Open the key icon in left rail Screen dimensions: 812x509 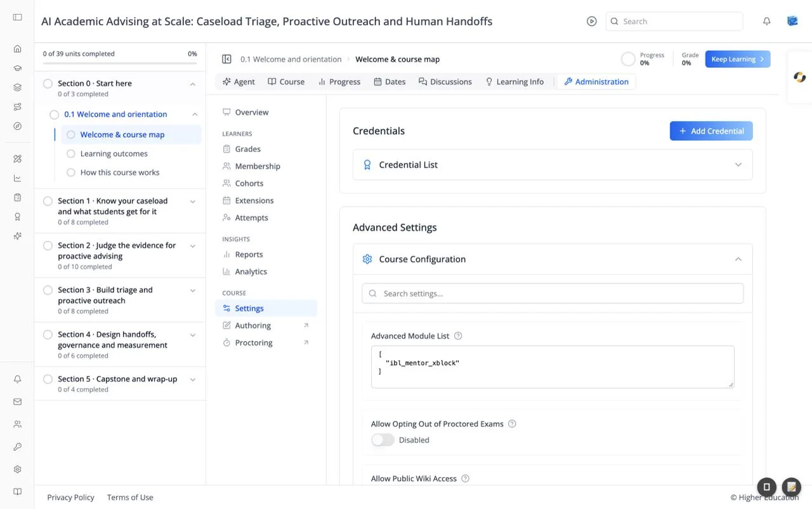tap(17, 447)
